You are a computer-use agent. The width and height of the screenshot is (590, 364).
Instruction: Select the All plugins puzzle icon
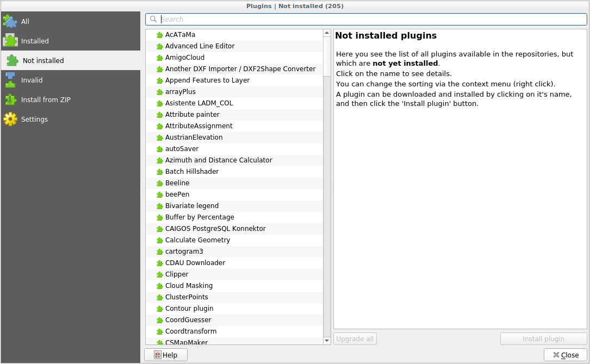click(x=10, y=21)
